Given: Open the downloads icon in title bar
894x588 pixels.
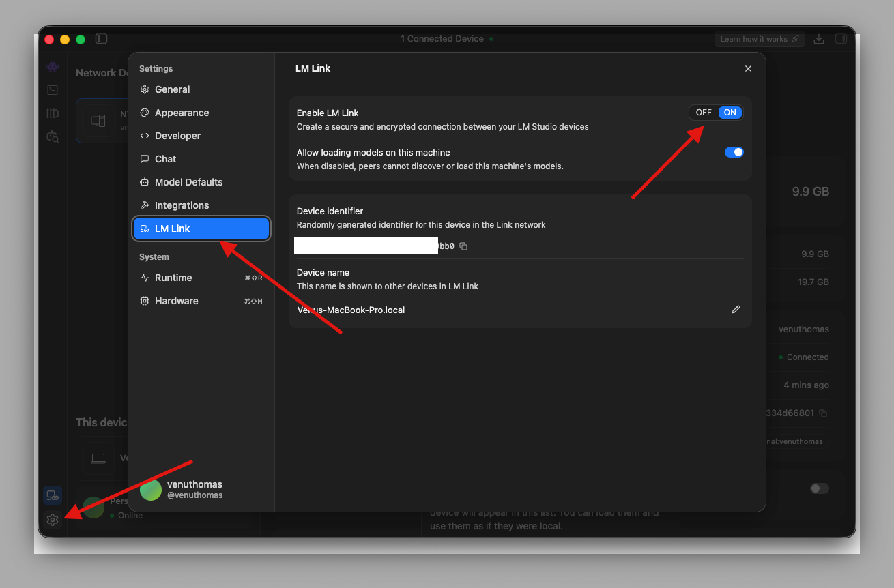Looking at the screenshot, I should [819, 39].
